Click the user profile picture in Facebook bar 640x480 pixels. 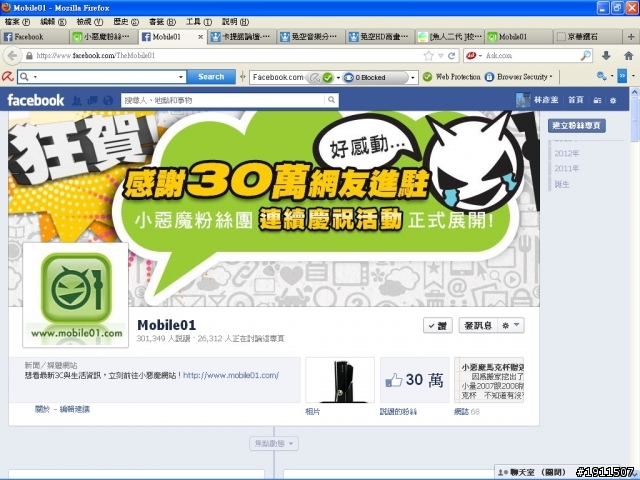click(523, 100)
